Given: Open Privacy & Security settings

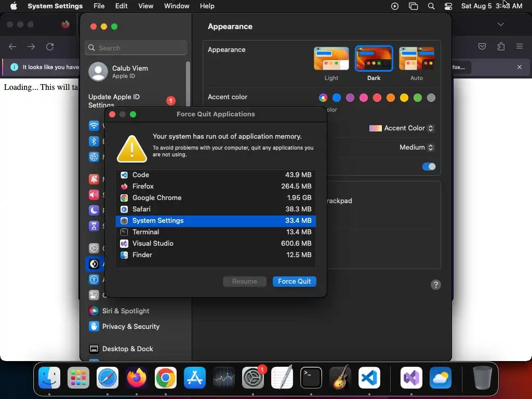Looking at the screenshot, I should tap(124, 326).
